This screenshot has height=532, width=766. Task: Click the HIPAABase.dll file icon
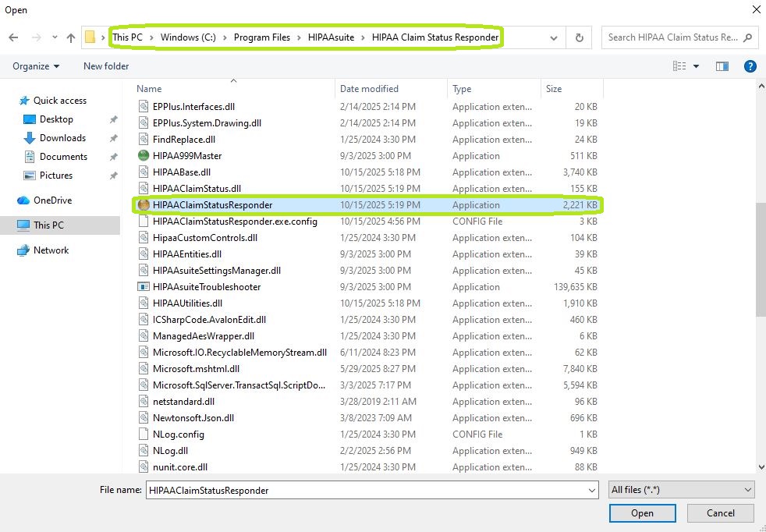click(x=143, y=172)
